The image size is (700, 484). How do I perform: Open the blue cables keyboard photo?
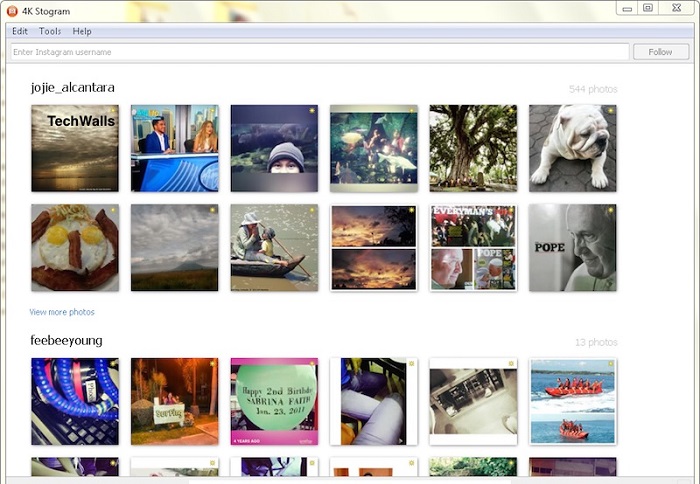pyautogui.click(x=75, y=401)
